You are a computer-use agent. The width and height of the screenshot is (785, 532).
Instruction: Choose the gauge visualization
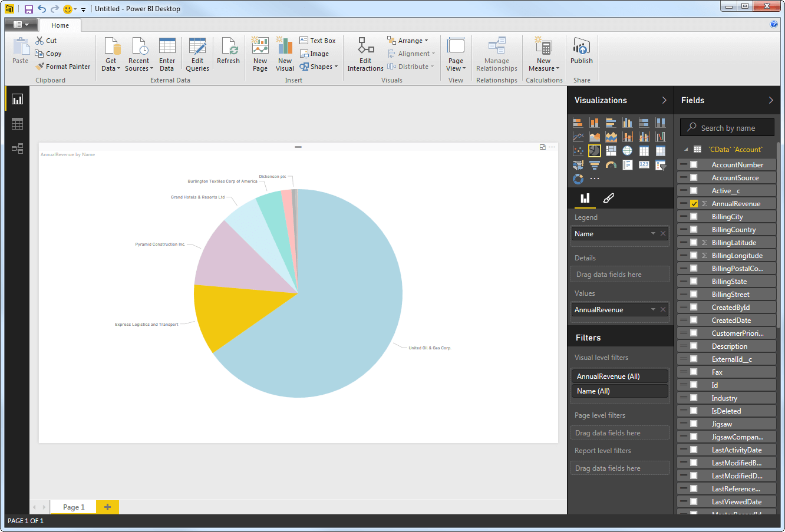(x=611, y=165)
